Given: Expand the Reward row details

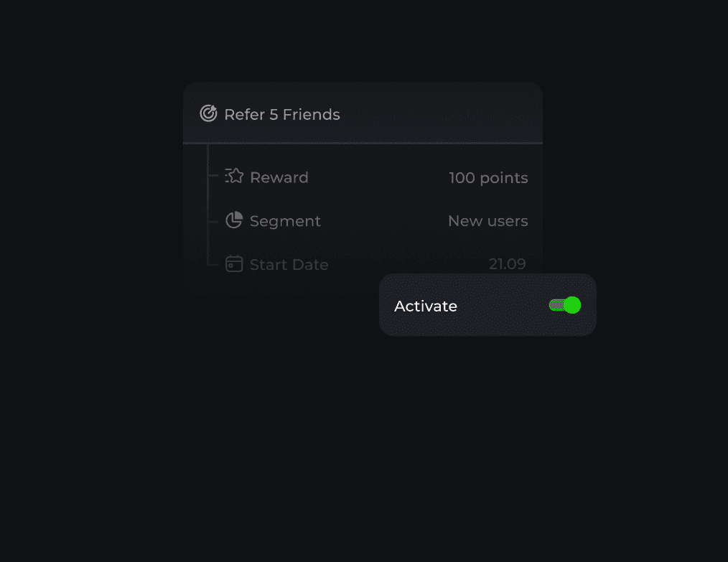Looking at the screenshot, I should (x=279, y=177).
